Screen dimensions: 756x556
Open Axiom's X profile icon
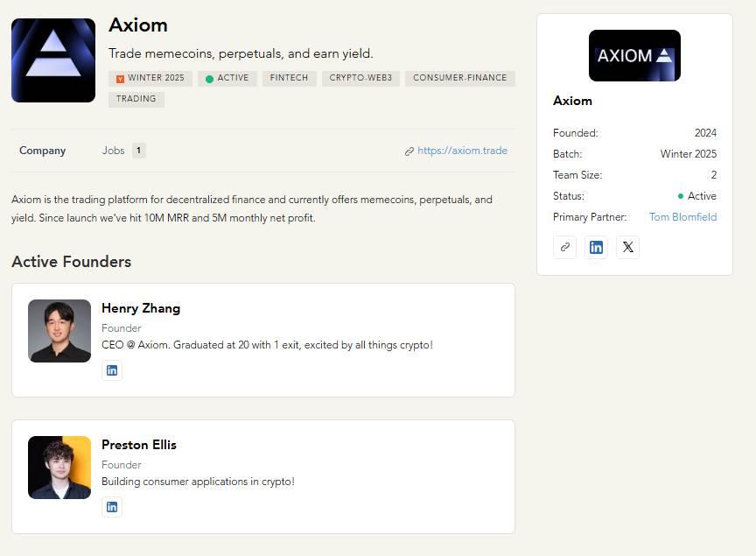click(x=627, y=247)
